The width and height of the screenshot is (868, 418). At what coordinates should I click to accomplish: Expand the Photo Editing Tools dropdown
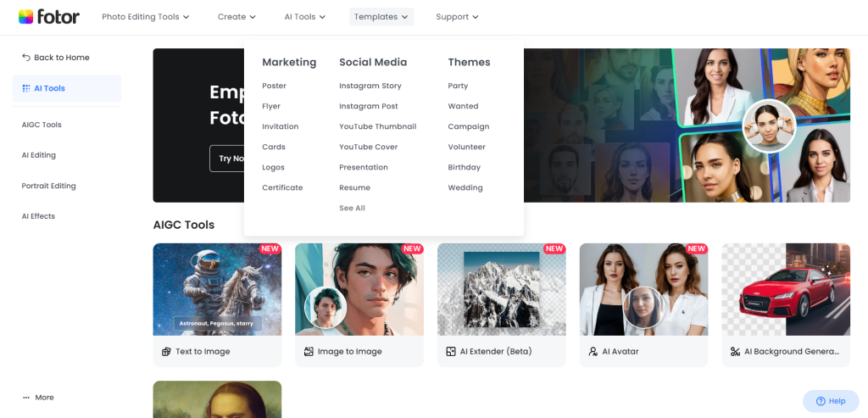tap(145, 17)
